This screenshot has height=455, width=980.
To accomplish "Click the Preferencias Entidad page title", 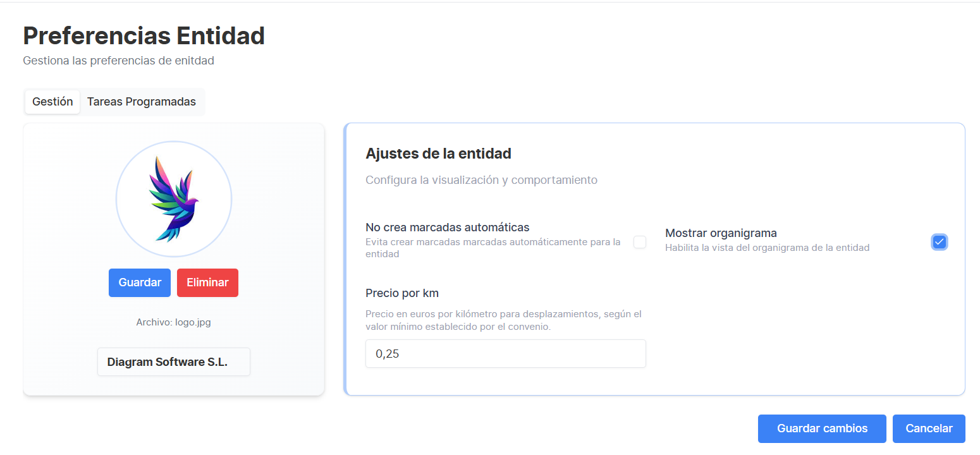I will [144, 36].
